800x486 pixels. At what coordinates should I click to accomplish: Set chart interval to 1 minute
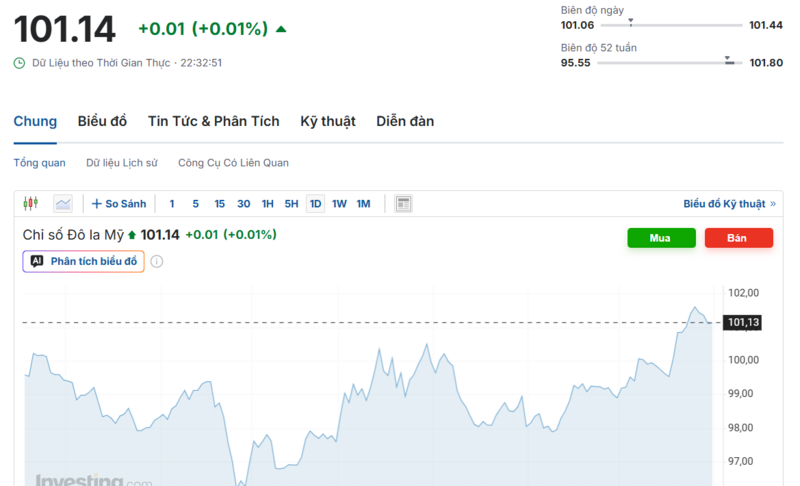172,204
